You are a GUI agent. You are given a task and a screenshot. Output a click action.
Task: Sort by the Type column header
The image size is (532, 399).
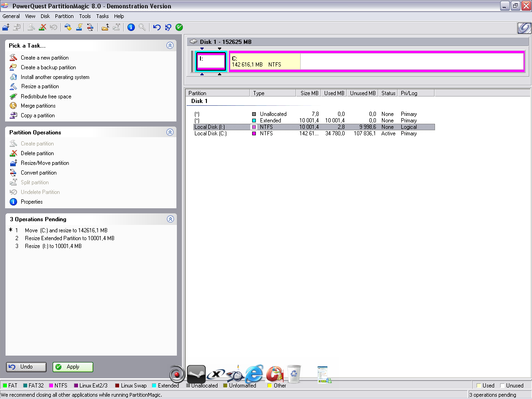click(273, 93)
